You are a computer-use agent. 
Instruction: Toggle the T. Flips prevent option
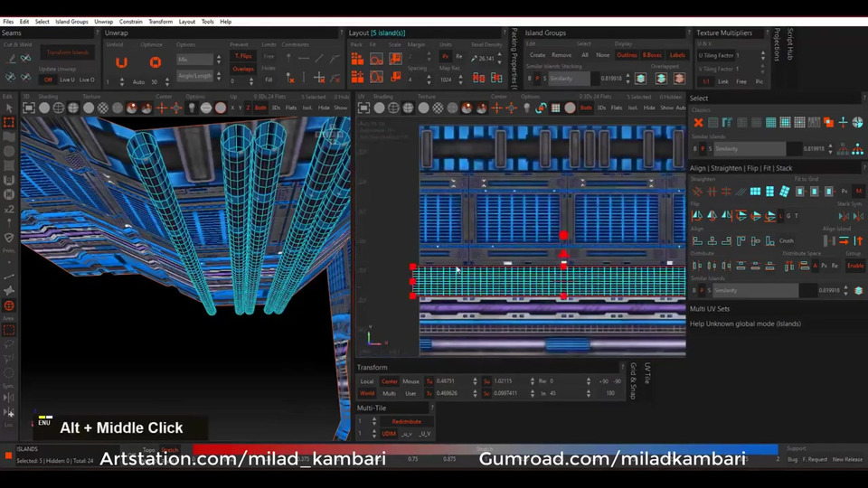coord(243,56)
